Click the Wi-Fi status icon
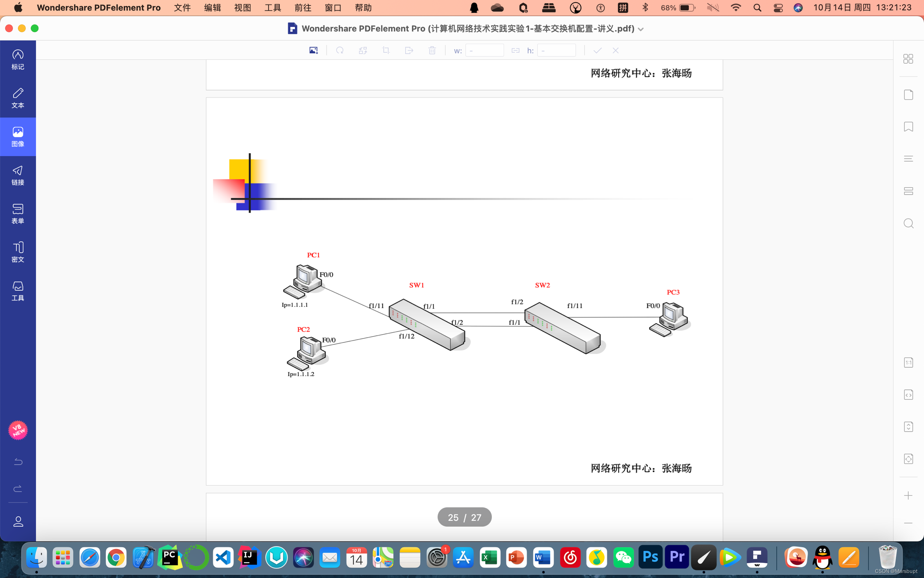The image size is (924, 578). tap(735, 8)
